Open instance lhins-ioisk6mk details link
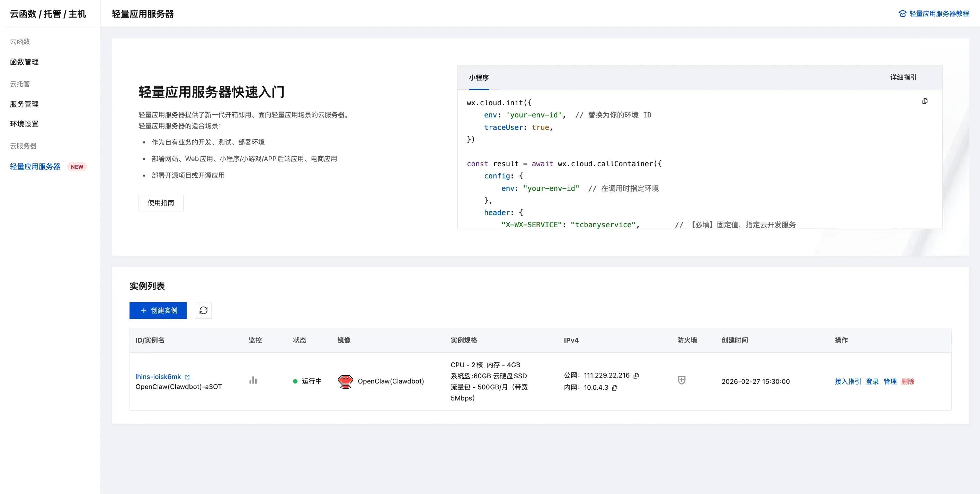This screenshot has height=494, width=980. [x=158, y=377]
